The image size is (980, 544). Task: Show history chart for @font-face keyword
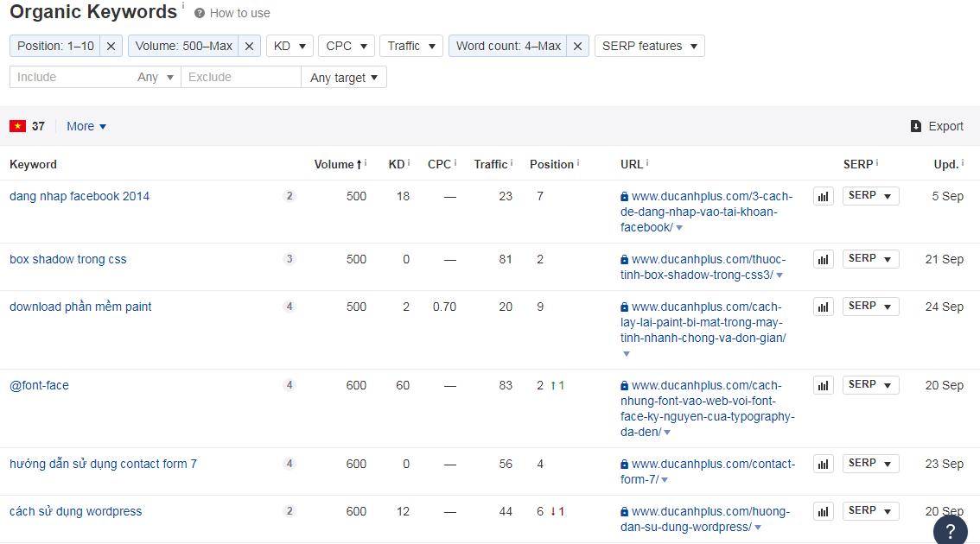pos(823,386)
